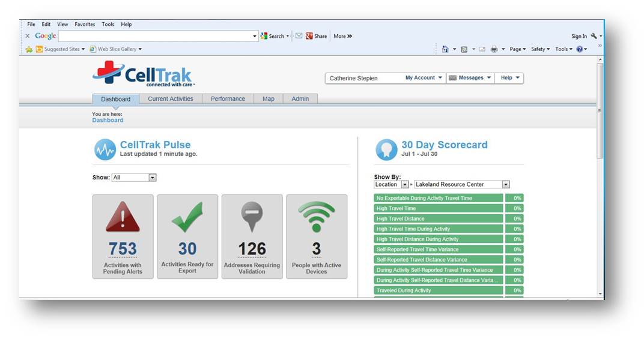
Task: Open the Tools menu in the menu bar
Action: click(108, 24)
